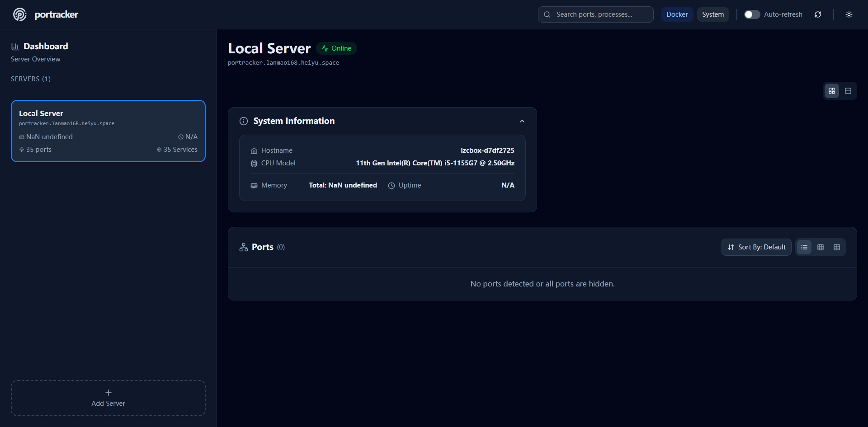Click the portracker logo icon
The image size is (868, 427).
tap(19, 14)
